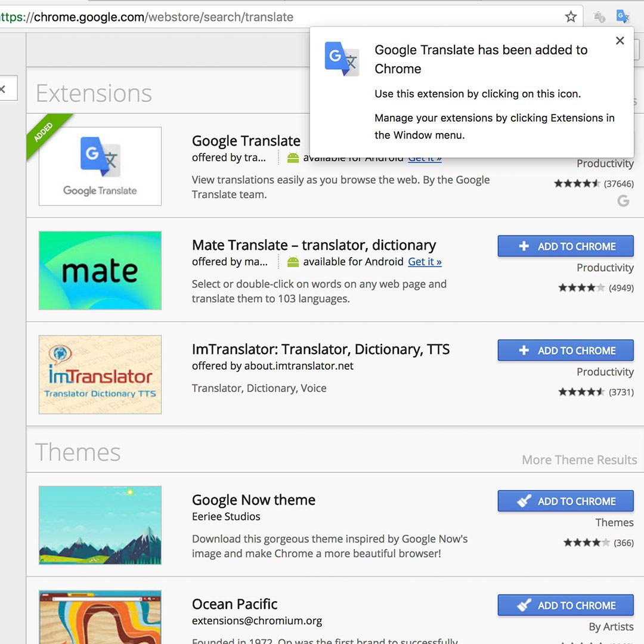Open the Mate Translate thumbnail image
Screen dimensions: 644x644
[x=100, y=270]
